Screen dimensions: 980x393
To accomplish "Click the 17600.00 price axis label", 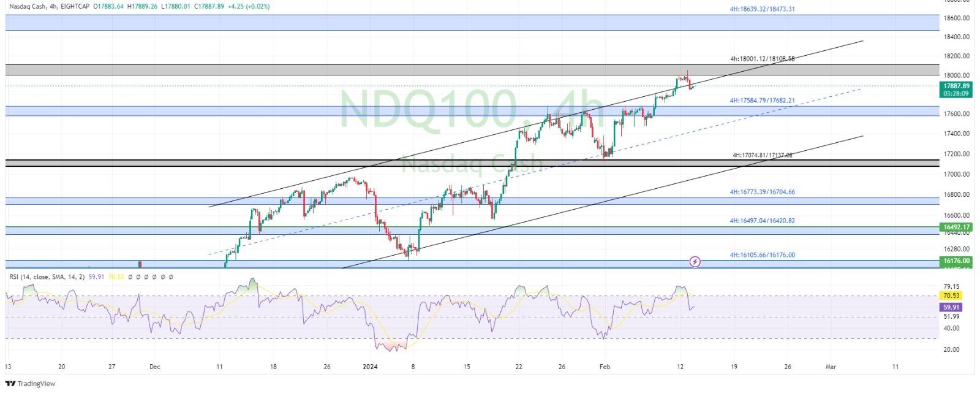I will 956,114.
